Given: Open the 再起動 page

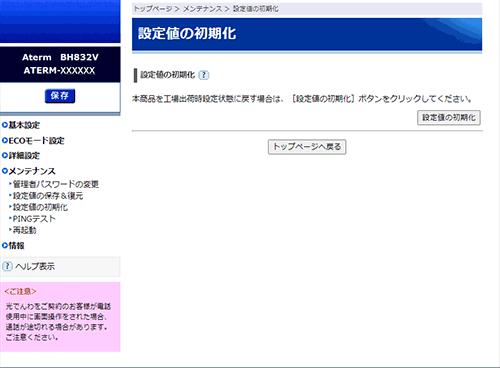Looking at the screenshot, I should (24, 230).
